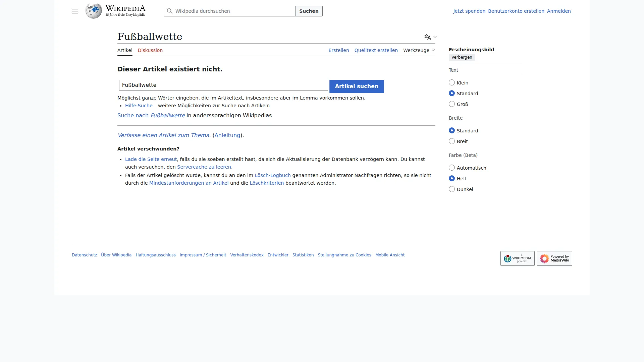Choose the Breit width option
Viewport: 644px width, 362px height.
[452, 141]
